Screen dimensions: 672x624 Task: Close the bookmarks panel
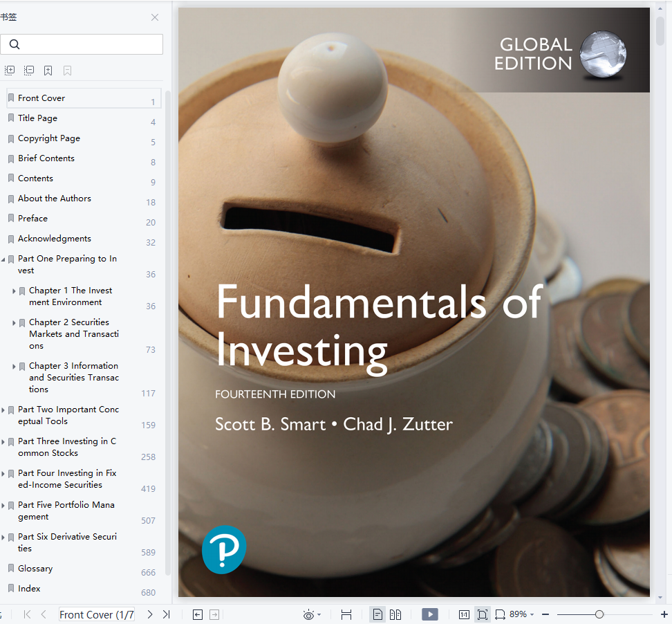pyautogui.click(x=155, y=17)
